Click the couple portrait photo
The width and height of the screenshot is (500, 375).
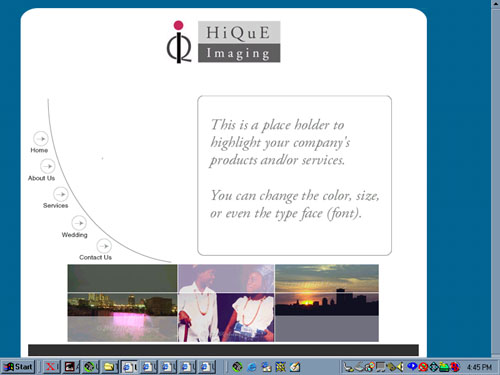pyautogui.click(x=226, y=303)
